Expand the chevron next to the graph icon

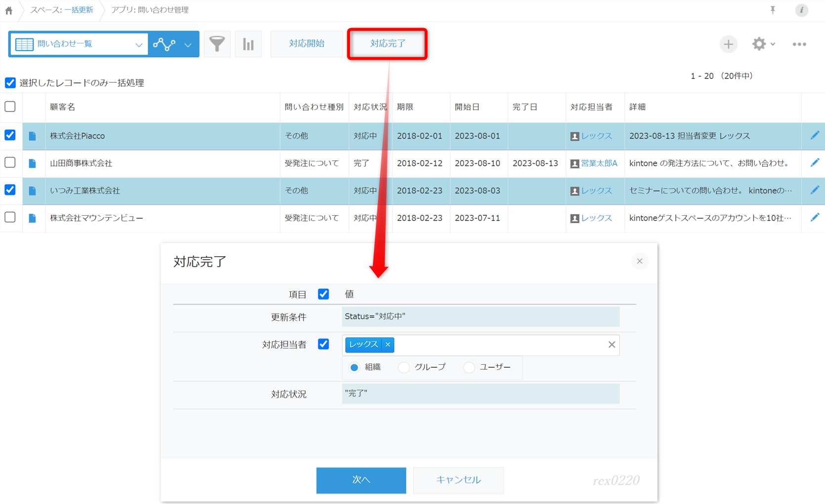(188, 44)
